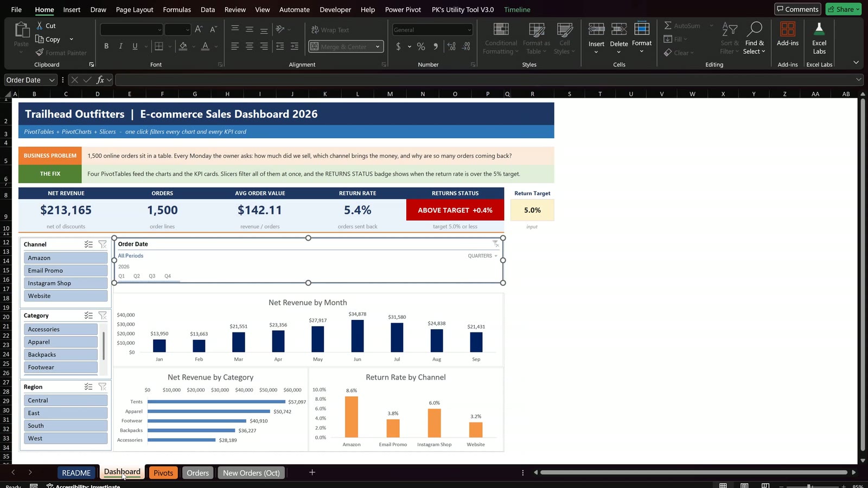Image resolution: width=868 pixels, height=488 pixels.
Task: Switch to the Pivots sheet tab
Action: (x=163, y=473)
